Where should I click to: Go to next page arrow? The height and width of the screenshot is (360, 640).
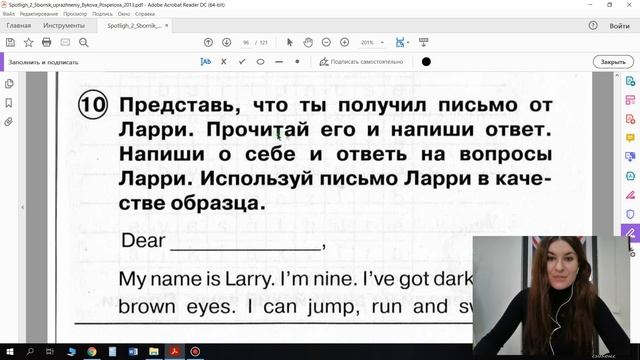point(227,42)
